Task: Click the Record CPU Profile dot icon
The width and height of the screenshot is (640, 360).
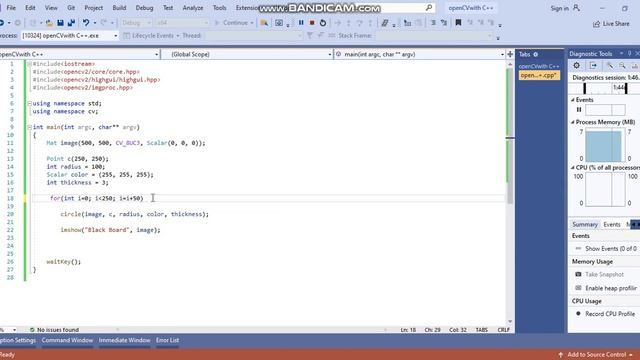Action: click(x=578, y=313)
